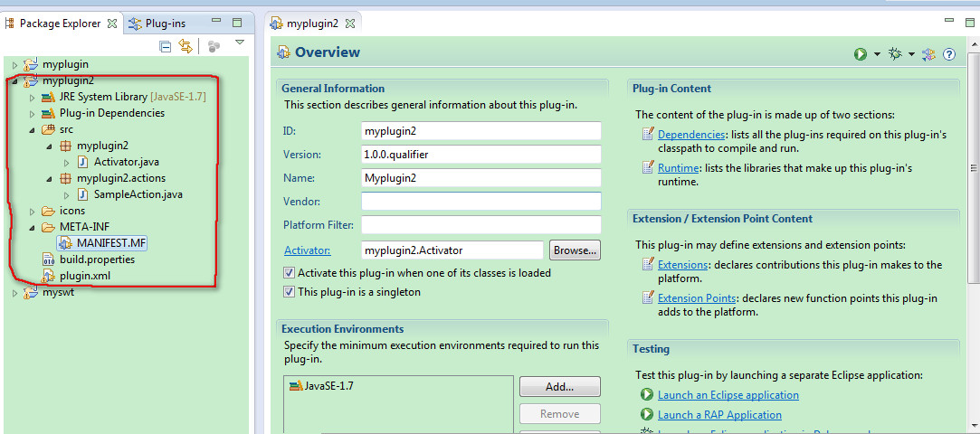Viewport: 980px width, 434px height.
Task: Click into the Version field
Action: (481, 155)
